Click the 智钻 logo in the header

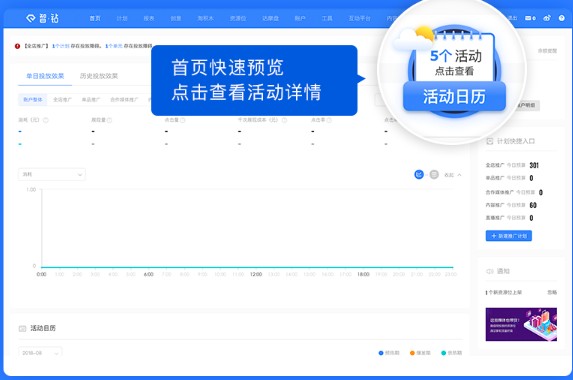tap(42, 18)
